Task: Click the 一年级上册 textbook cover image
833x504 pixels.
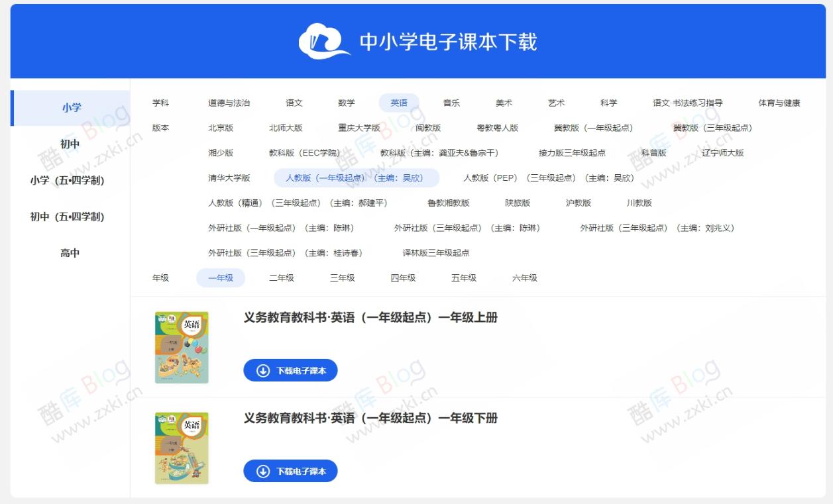Action: (182, 346)
